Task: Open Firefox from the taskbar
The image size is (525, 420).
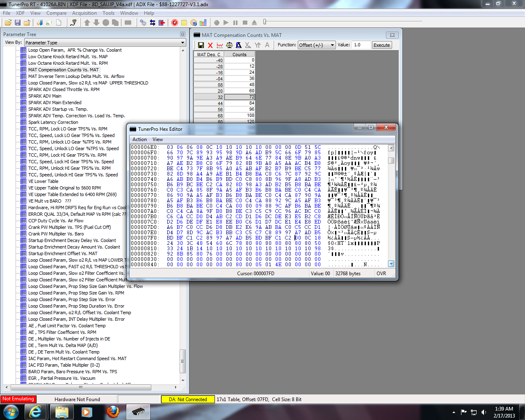Action: tap(113, 412)
